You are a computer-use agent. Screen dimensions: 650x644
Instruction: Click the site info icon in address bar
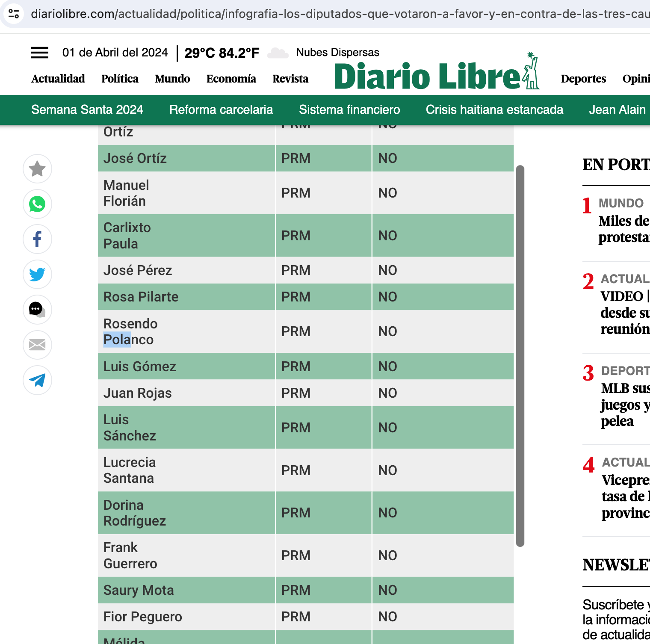(x=14, y=14)
